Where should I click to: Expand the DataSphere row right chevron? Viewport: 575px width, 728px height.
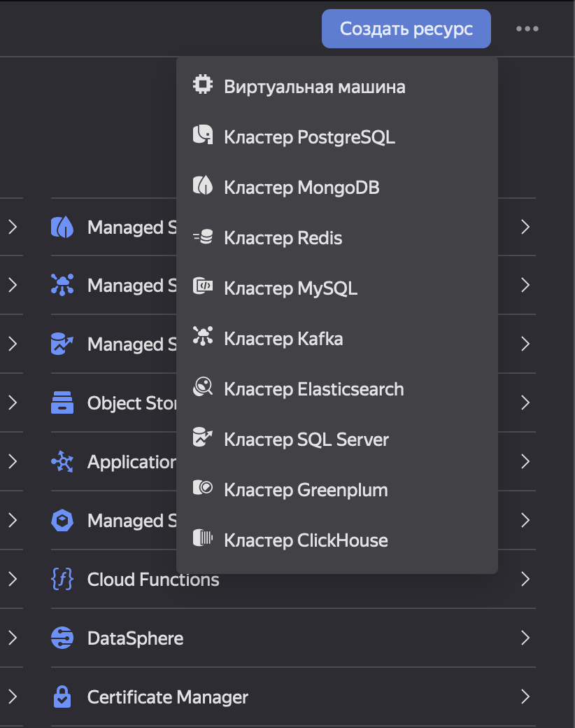coord(525,638)
